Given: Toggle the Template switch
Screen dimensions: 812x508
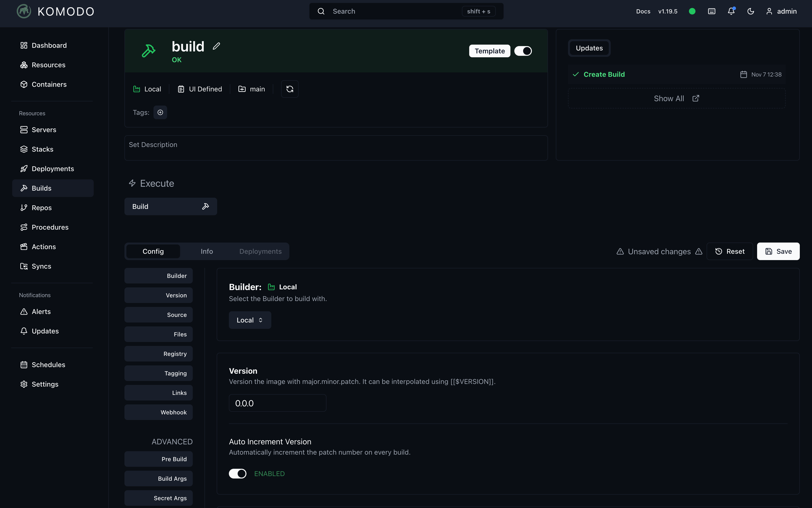Looking at the screenshot, I should pos(523,51).
